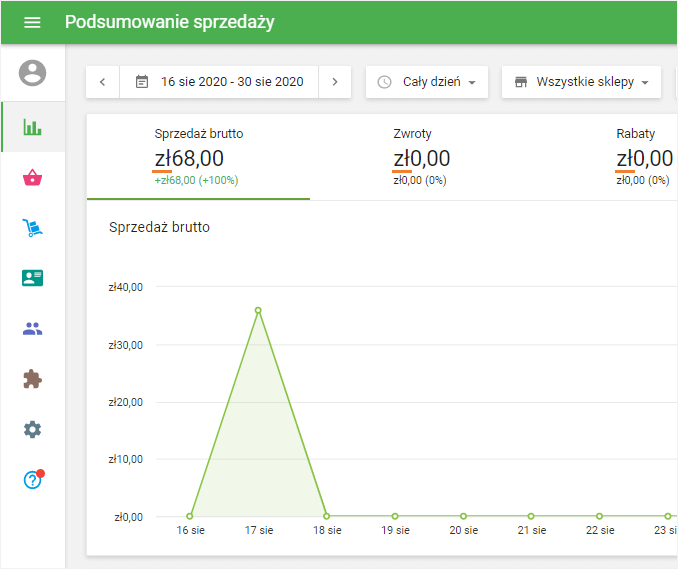Expand the Wszystkie sklepy store dropdown
This screenshot has height=569, width=678.
(581, 82)
